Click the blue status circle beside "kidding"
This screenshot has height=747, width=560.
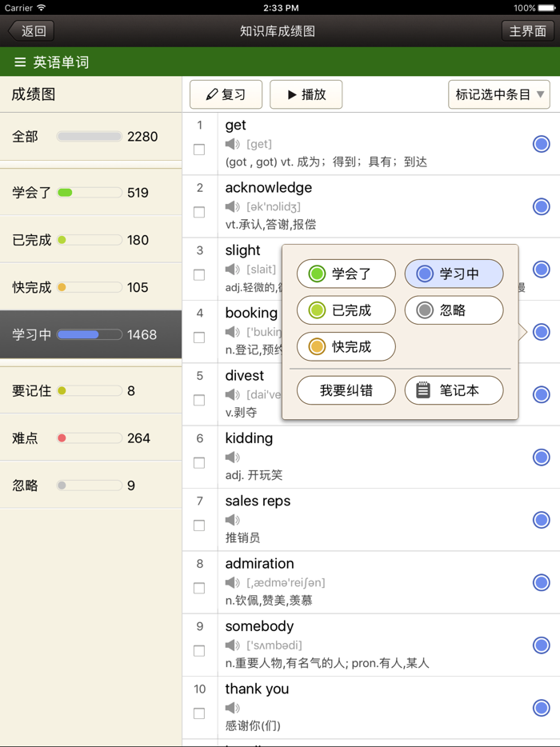click(541, 457)
